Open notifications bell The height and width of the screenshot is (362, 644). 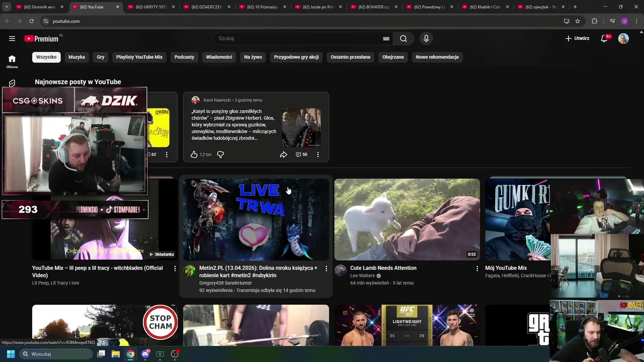coord(605,39)
